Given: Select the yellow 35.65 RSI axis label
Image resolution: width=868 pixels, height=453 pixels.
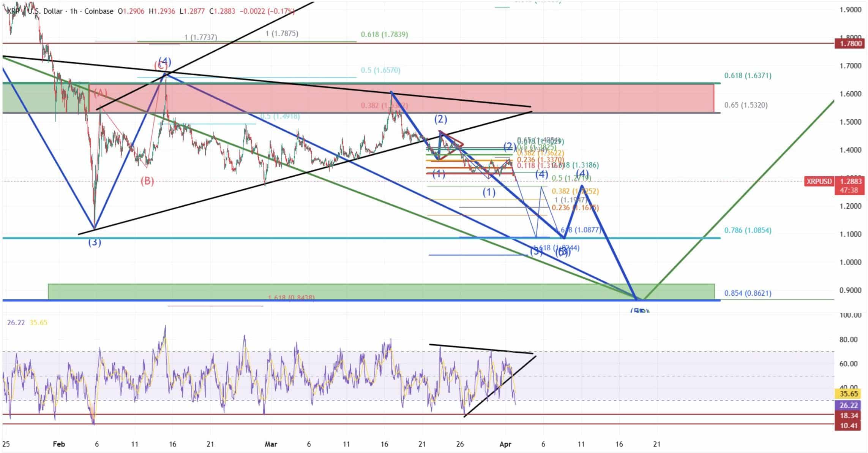Looking at the screenshot, I should (847, 394).
